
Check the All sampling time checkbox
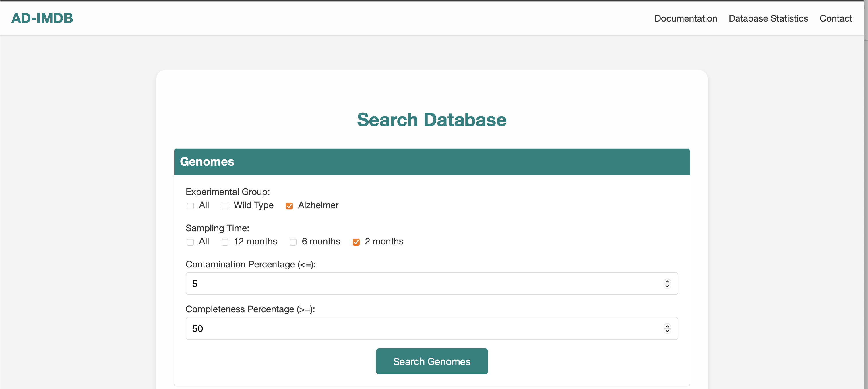pos(190,242)
